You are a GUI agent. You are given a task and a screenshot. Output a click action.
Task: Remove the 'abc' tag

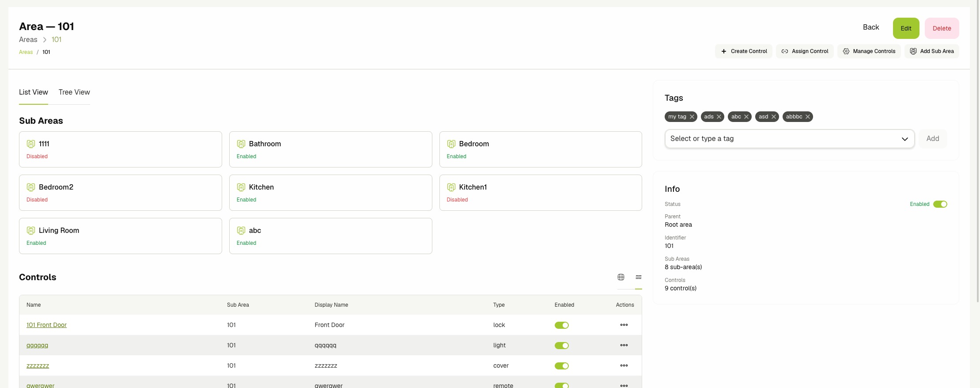(746, 117)
